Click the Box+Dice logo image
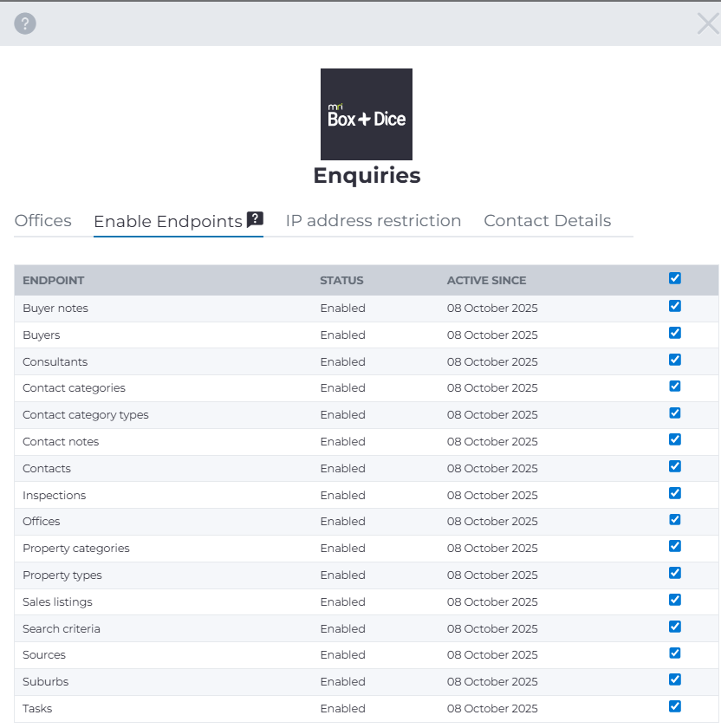This screenshot has width=721, height=728. 366,114
